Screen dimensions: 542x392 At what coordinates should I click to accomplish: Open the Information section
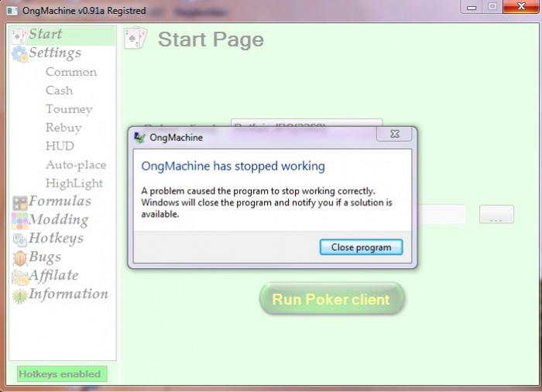(x=68, y=294)
